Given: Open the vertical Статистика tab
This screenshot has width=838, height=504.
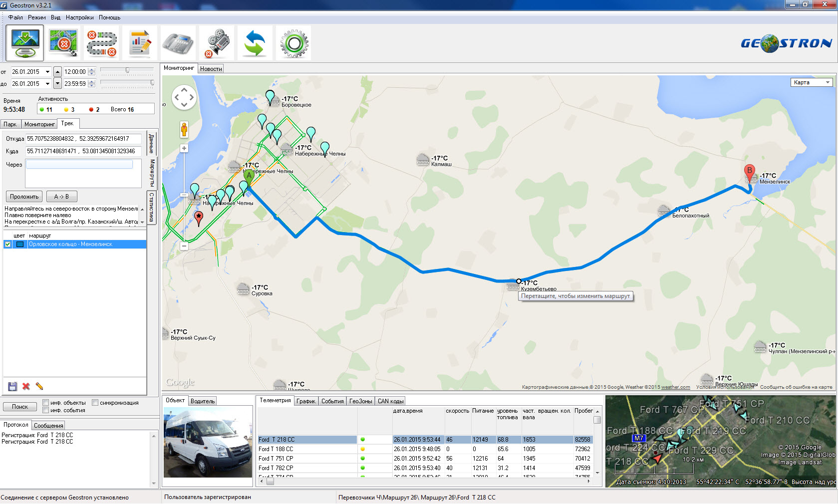Looking at the screenshot, I should [x=152, y=207].
